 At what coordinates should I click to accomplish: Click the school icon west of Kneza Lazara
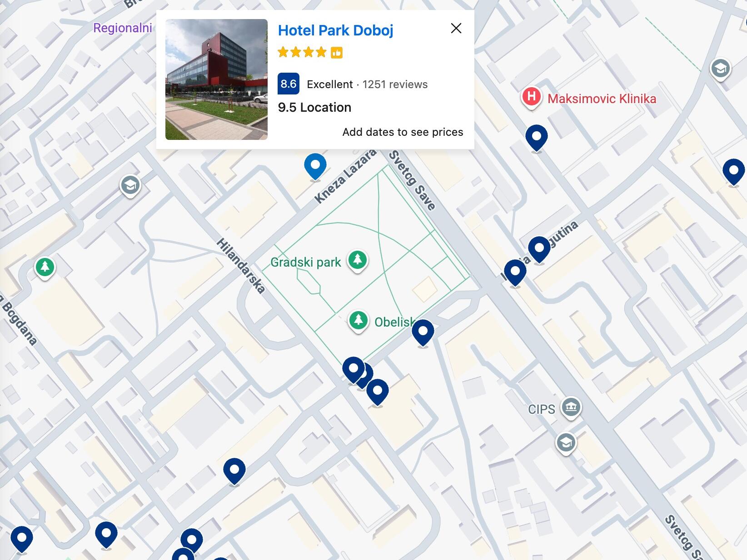click(x=130, y=186)
